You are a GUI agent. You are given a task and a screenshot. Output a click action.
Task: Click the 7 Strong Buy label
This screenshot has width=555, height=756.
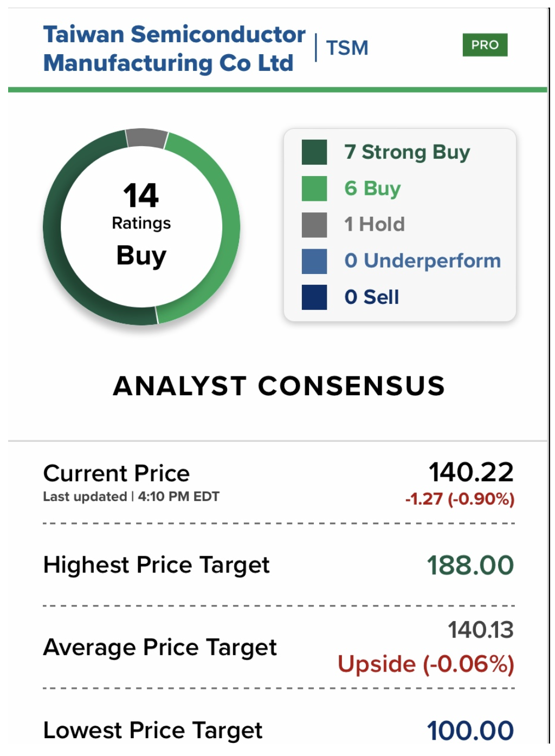tap(407, 152)
